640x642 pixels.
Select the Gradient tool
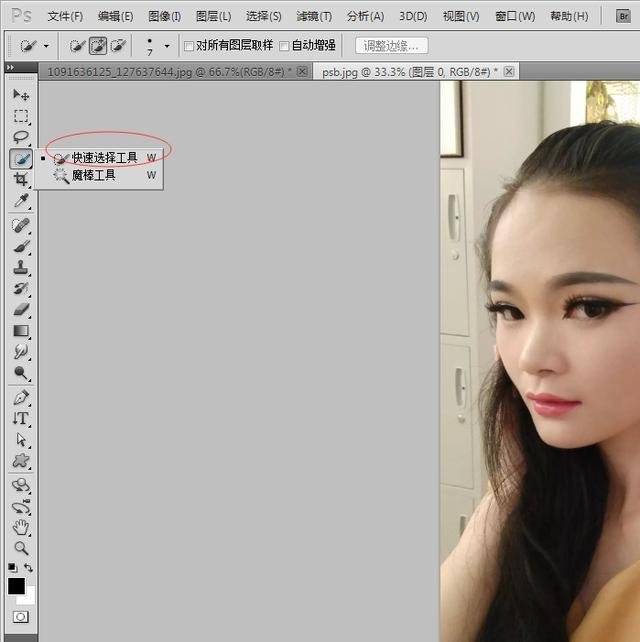(x=20, y=330)
